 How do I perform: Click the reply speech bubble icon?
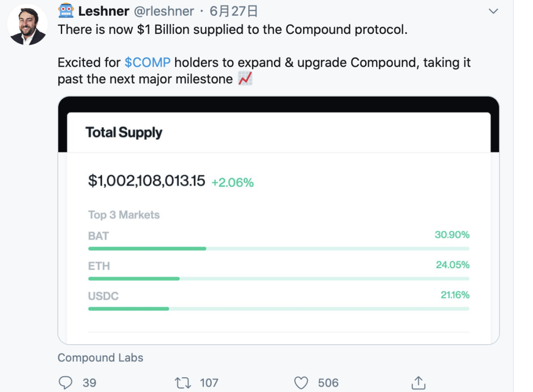click(66, 383)
